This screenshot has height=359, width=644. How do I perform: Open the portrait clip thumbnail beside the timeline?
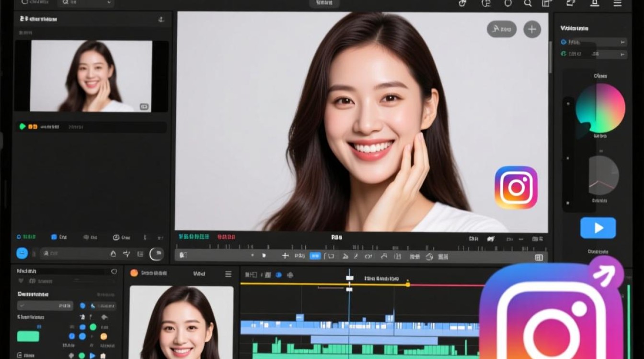point(181,323)
